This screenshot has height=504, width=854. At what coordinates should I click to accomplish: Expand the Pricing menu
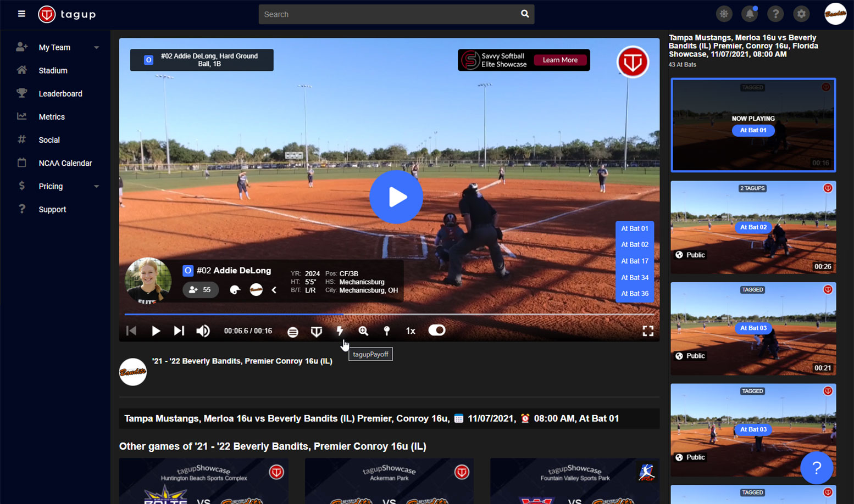(x=51, y=186)
